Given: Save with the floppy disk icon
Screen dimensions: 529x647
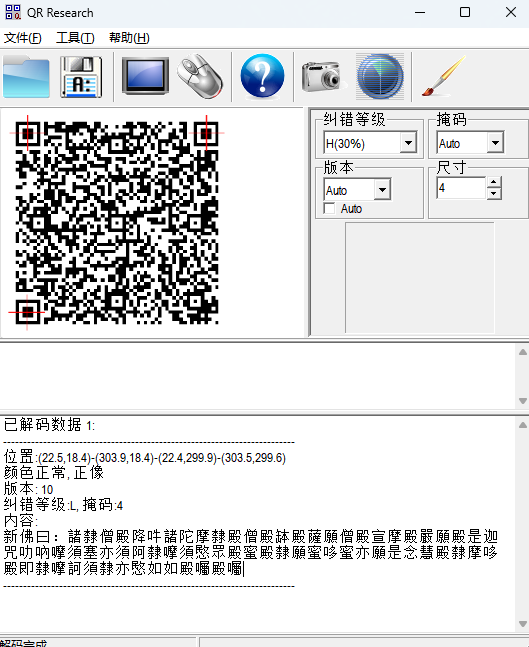Looking at the screenshot, I should [81, 77].
